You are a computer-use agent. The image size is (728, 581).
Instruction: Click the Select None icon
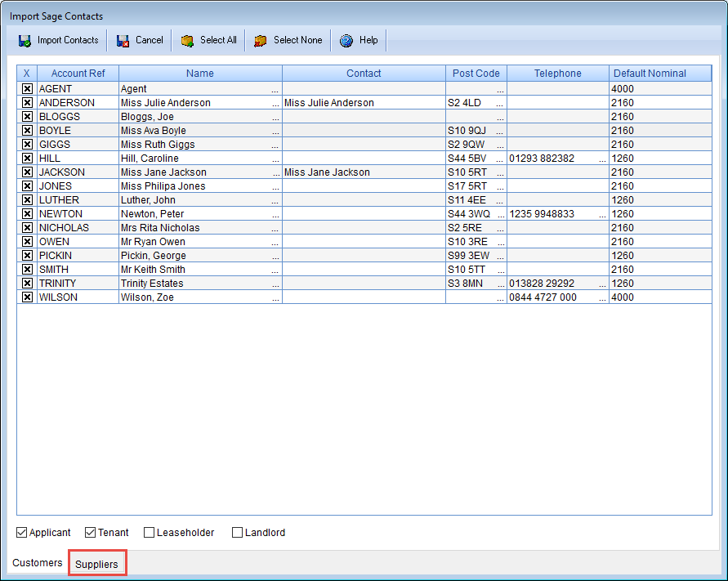[x=261, y=40]
